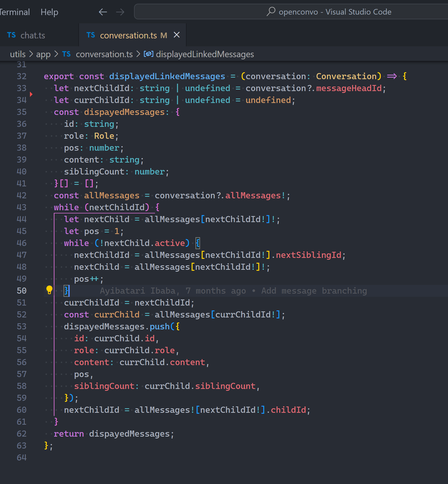Viewport: 448px width, 484px height.
Task: Click the TS icon on the chat.ts tab
Action: point(11,35)
